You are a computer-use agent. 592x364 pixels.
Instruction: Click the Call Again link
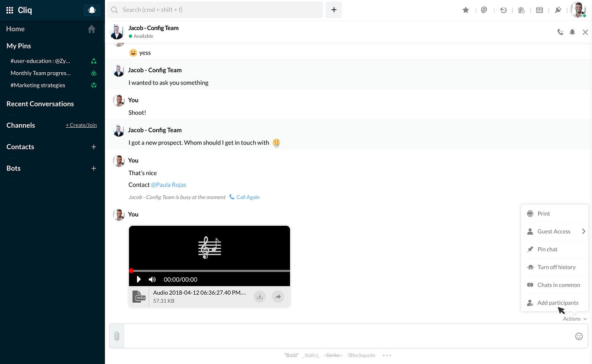click(244, 197)
